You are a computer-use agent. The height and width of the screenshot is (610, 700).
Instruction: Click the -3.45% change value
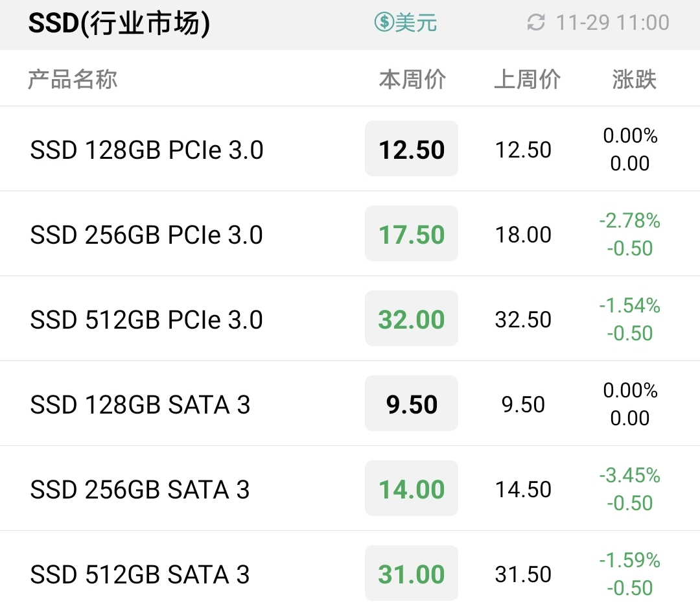[629, 475]
